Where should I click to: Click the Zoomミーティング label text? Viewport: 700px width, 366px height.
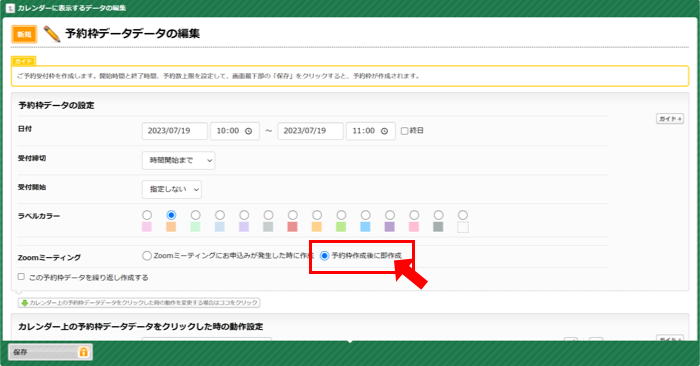[49, 258]
